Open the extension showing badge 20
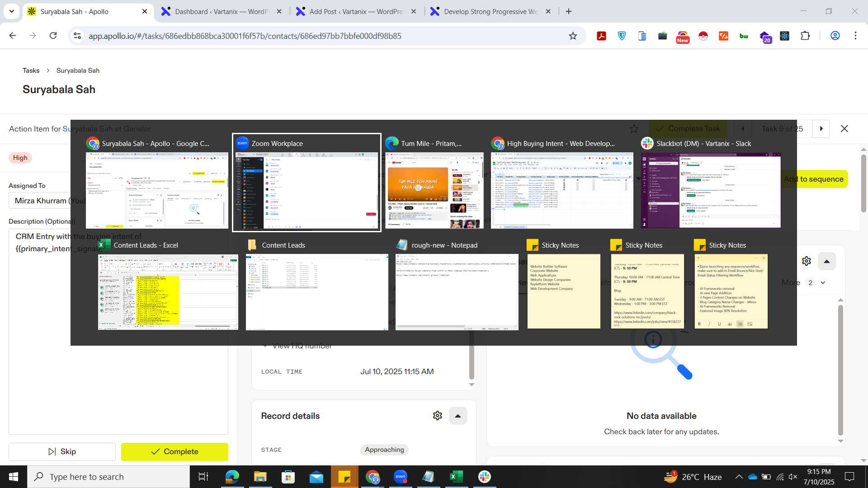 [765, 37]
